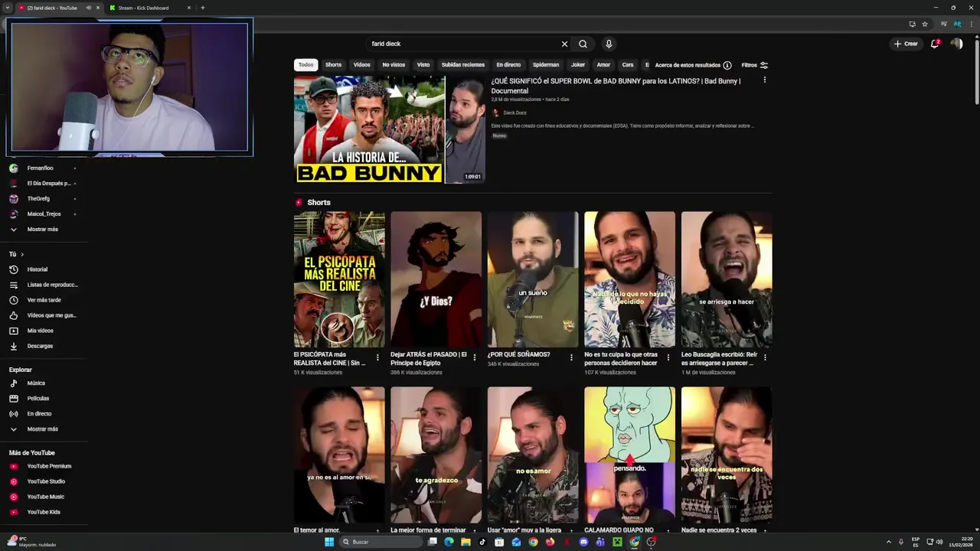Open options for Leo Buscaglia short
This screenshot has width=980, height=551.
pos(765,357)
